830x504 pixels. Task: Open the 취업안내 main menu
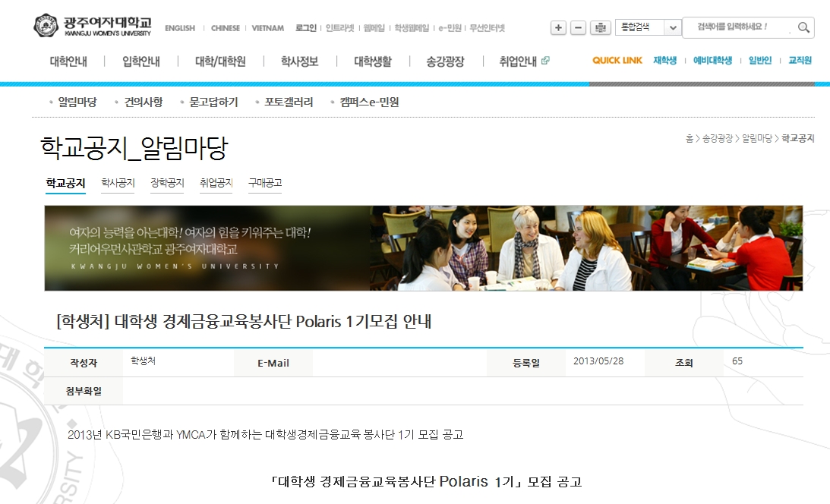pyautogui.click(x=518, y=61)
